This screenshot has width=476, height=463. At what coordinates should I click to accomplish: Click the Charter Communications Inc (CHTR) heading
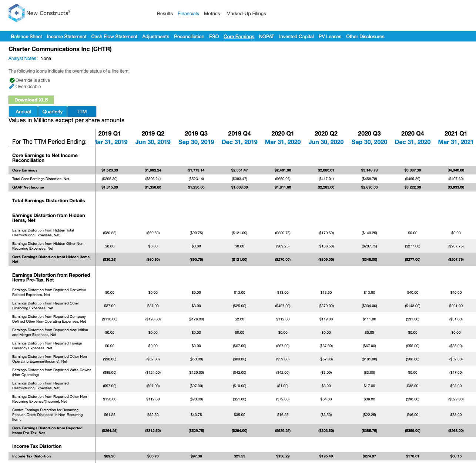pyautogui.click(x=60, y=49)
